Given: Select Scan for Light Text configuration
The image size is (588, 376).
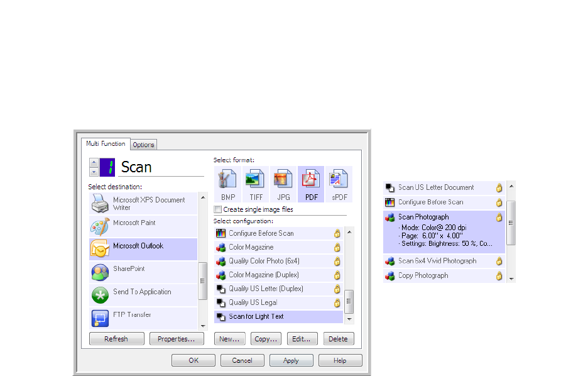Looking at the screenshot, I should (x=278, y=317).
